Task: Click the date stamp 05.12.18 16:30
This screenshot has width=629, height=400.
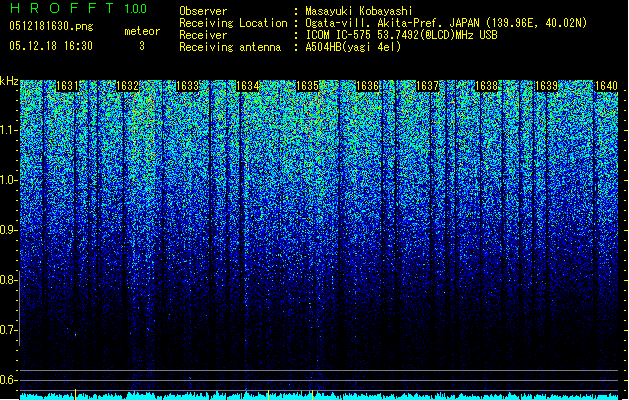Action: (51, 46)
